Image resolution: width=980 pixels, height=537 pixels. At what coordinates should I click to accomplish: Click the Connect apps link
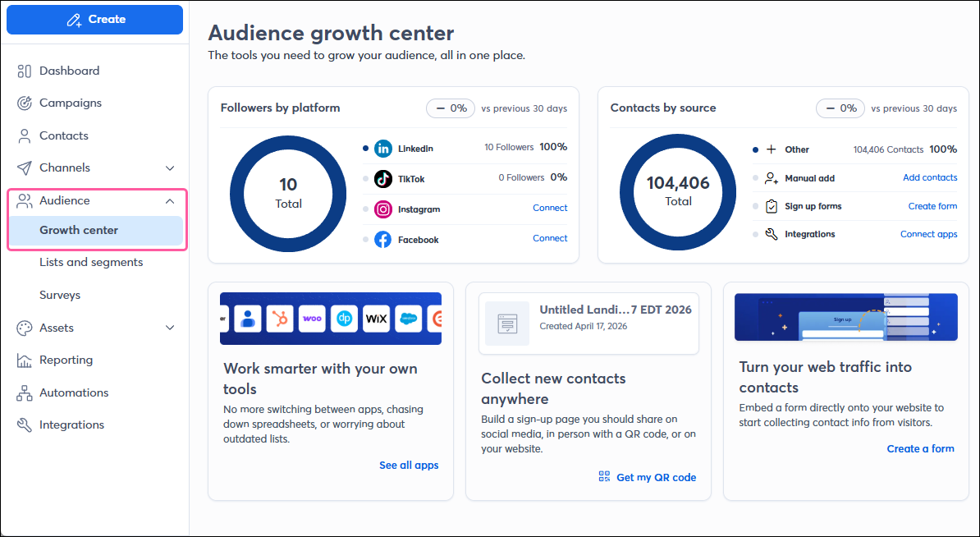[x=929, y=235]
